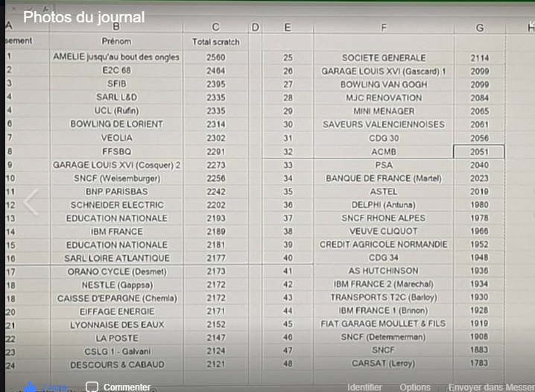
Task: Select the MINI MENAGER cell
Action: [384, 111]
